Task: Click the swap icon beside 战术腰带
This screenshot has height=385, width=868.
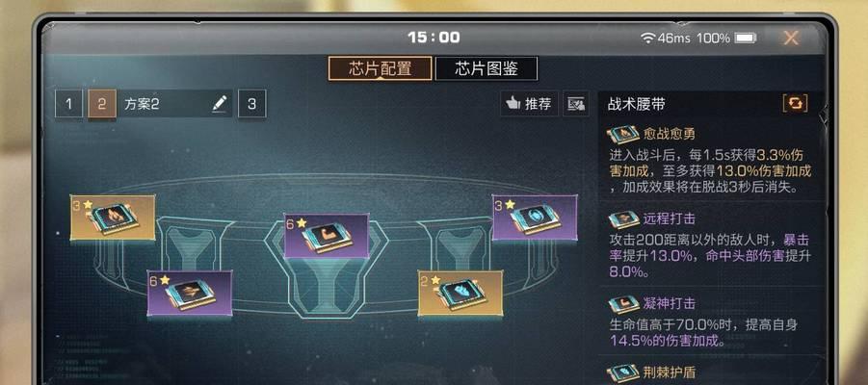Action: coord(795,104)
